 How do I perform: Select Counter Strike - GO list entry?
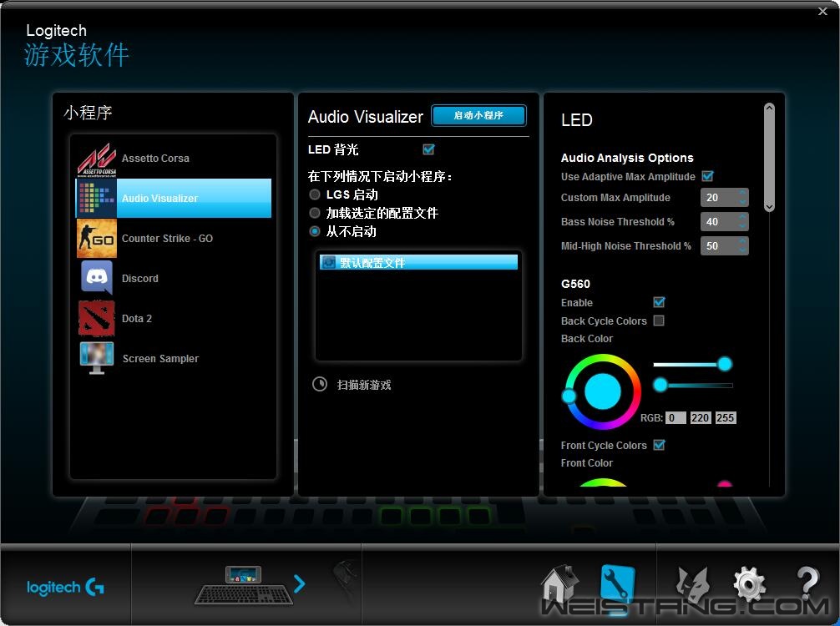pos(174,239)
